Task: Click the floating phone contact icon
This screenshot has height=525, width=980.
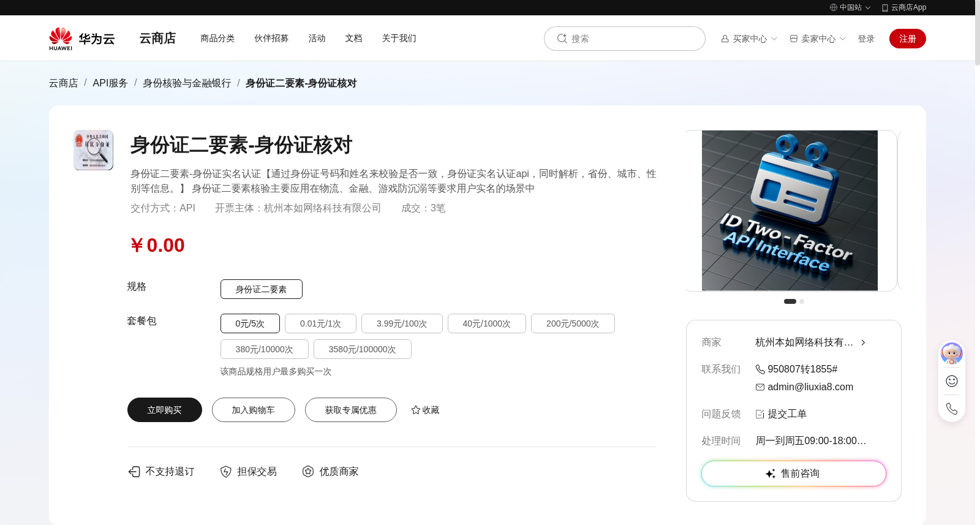Action: coord(952,409)
